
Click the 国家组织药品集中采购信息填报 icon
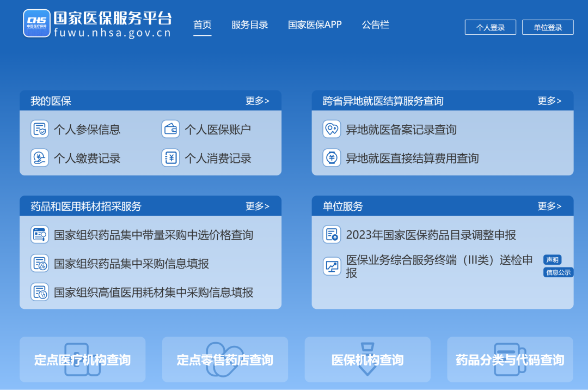(x=40, y=263)
